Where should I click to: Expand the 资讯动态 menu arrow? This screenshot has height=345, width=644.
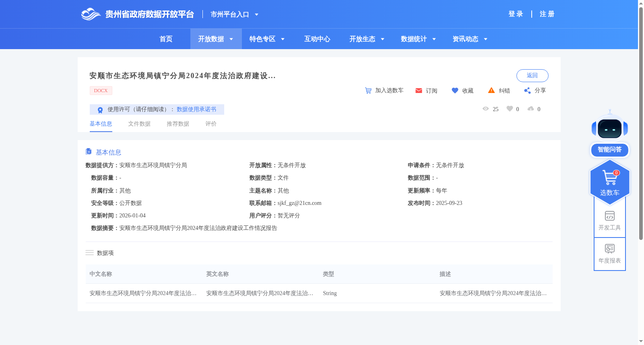485,39
